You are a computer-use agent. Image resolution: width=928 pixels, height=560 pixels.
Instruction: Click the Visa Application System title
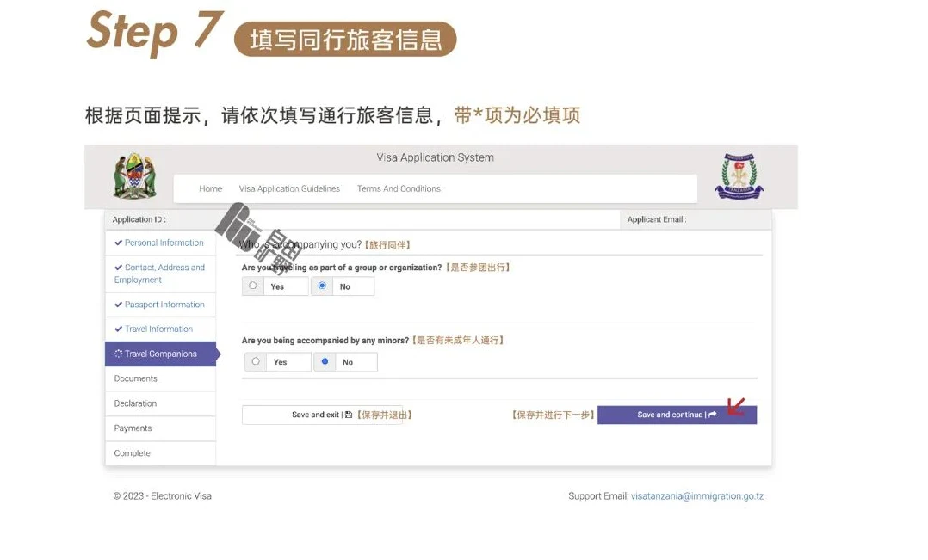point(435,157)
